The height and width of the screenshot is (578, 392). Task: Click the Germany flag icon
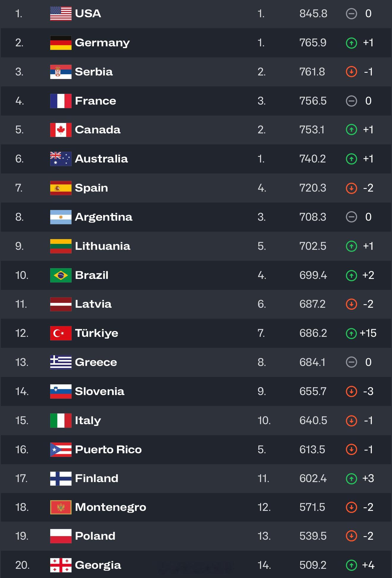61,43
